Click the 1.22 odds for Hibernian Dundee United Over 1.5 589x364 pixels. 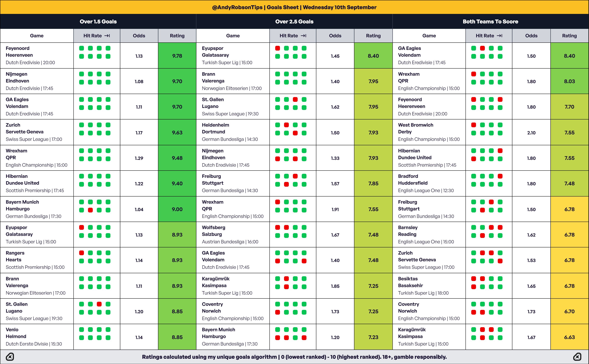click(139, 184)
